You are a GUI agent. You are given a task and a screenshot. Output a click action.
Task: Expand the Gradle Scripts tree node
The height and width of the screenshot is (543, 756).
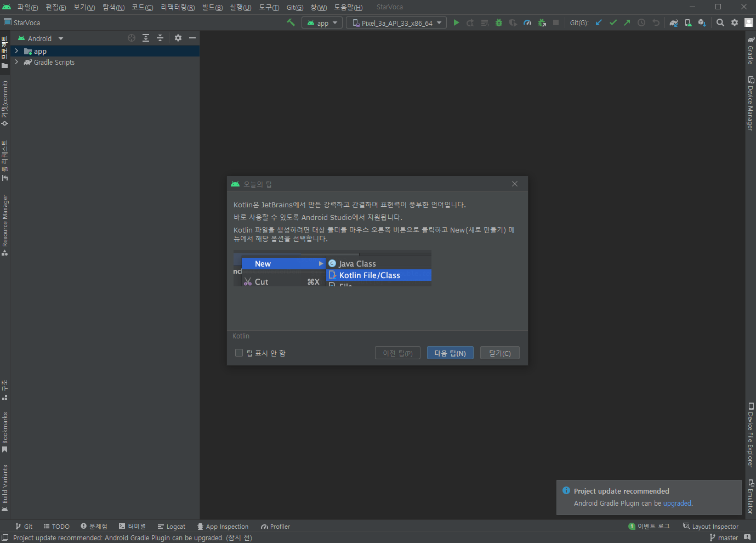pyautogui.click(x=16, y=62)
